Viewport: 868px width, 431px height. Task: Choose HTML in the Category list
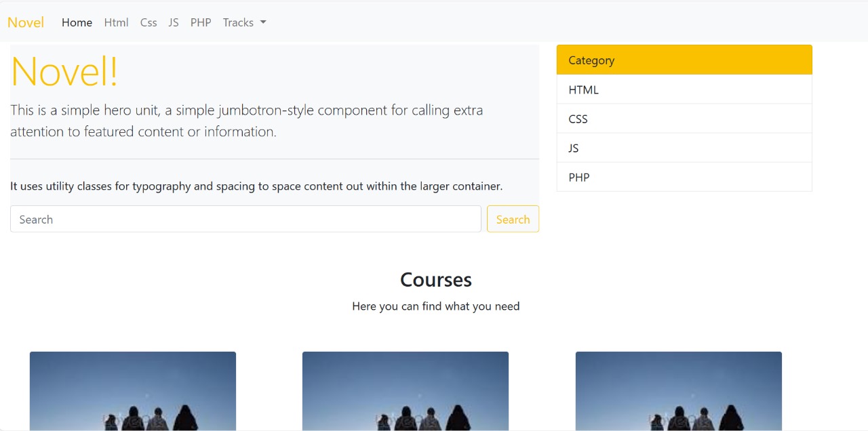click(x=684, y=89)
